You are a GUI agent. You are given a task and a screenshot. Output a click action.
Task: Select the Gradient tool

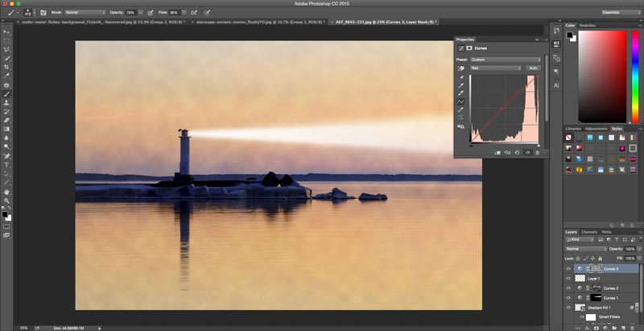7,129
